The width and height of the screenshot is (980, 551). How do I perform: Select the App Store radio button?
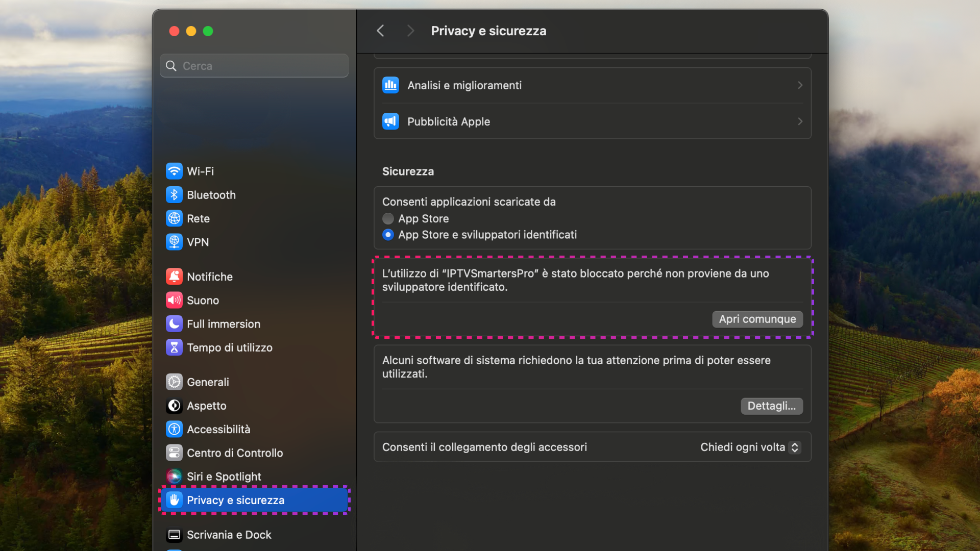[x=388, y=218]
